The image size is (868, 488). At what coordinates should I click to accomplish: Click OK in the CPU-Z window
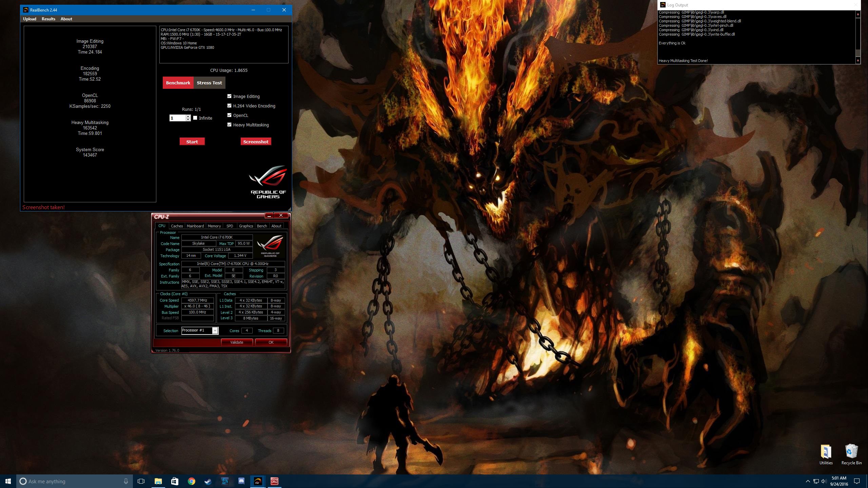click(x=271, y=342)
